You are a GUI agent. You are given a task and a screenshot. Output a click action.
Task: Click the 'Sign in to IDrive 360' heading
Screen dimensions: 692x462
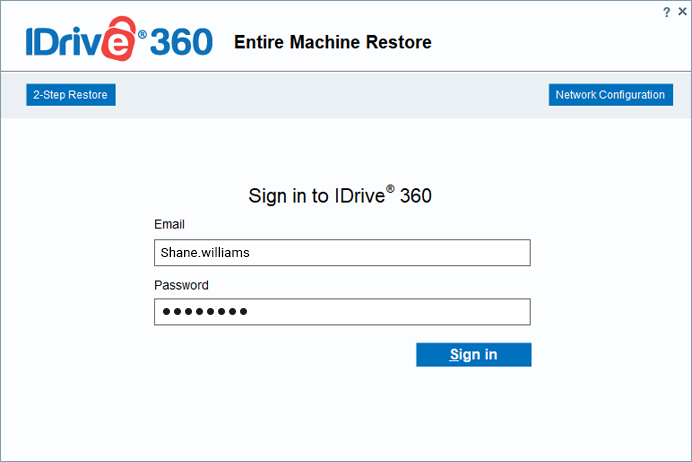[340, 195]
